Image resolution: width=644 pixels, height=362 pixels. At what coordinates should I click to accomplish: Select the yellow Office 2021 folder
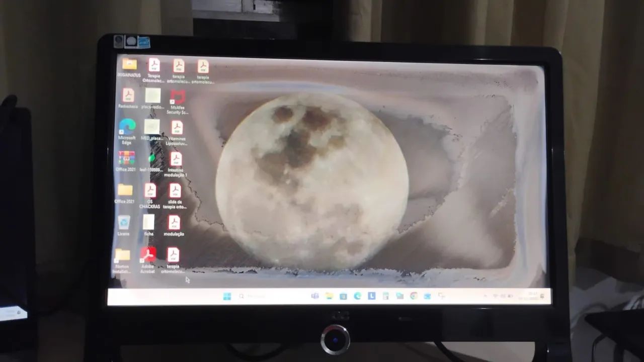point(125,190)
